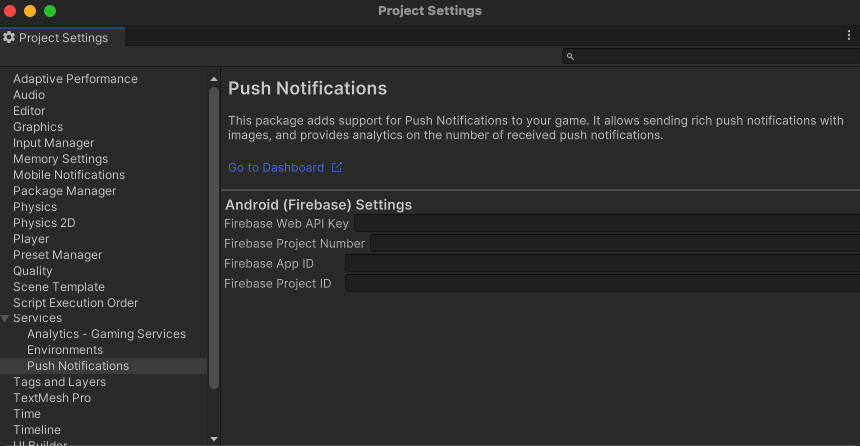Collapse the Services tree section

(x=6, y=318)
